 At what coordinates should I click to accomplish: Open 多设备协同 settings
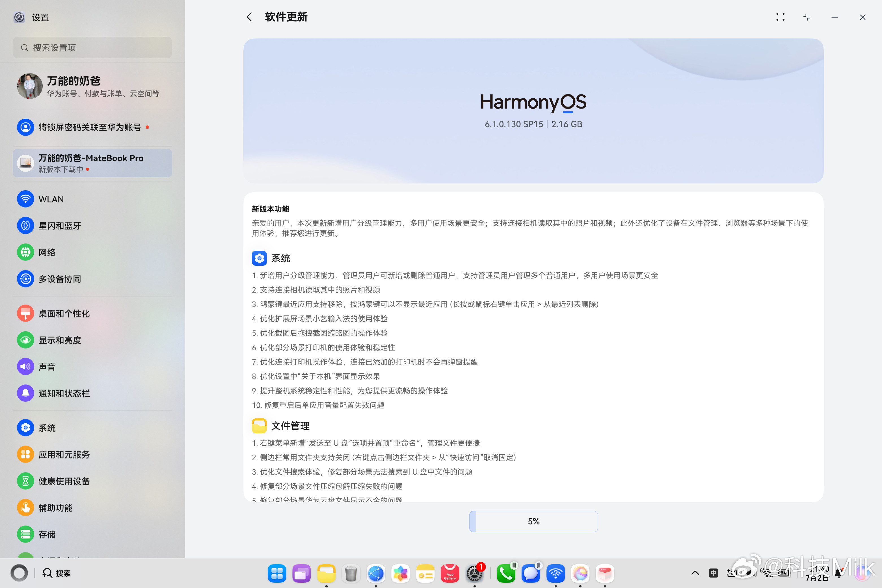[93, 279]
